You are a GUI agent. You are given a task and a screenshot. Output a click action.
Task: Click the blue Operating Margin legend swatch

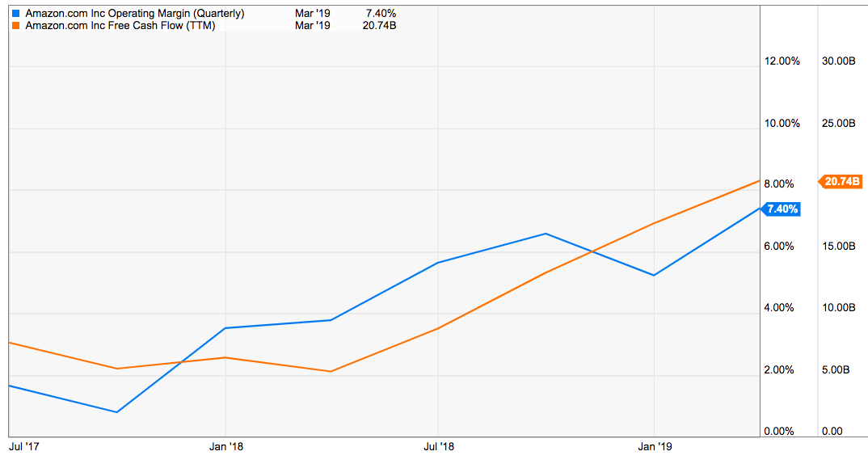15,13
